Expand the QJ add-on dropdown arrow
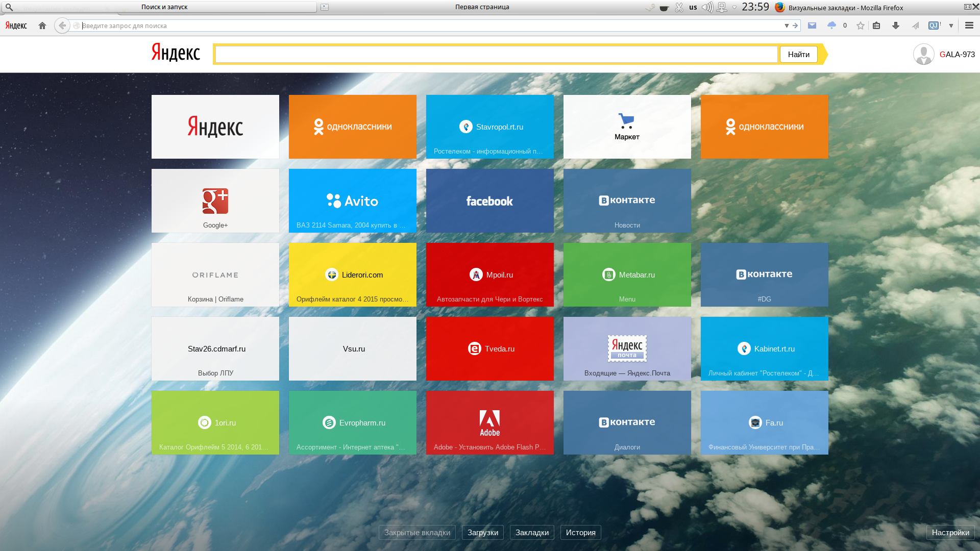Viewport: 980px width, 551px height. pyautogui.click(x=951, y=26)
